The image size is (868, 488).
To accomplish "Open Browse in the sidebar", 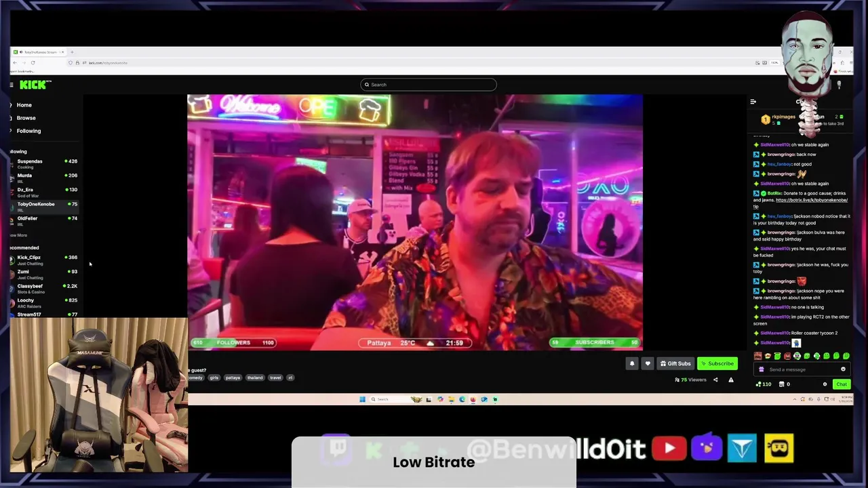I will [x=26, y=118].
